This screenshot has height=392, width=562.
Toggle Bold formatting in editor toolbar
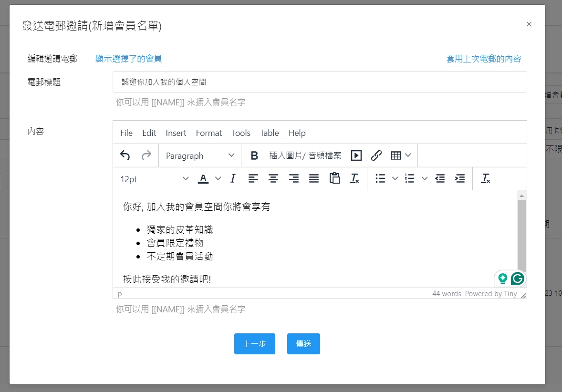[254, 155]
